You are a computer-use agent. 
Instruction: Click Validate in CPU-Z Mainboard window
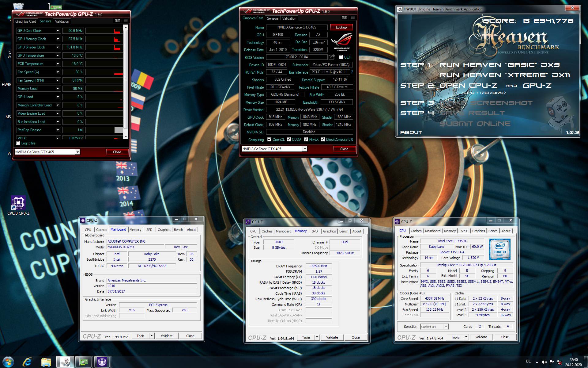(167, 336)
